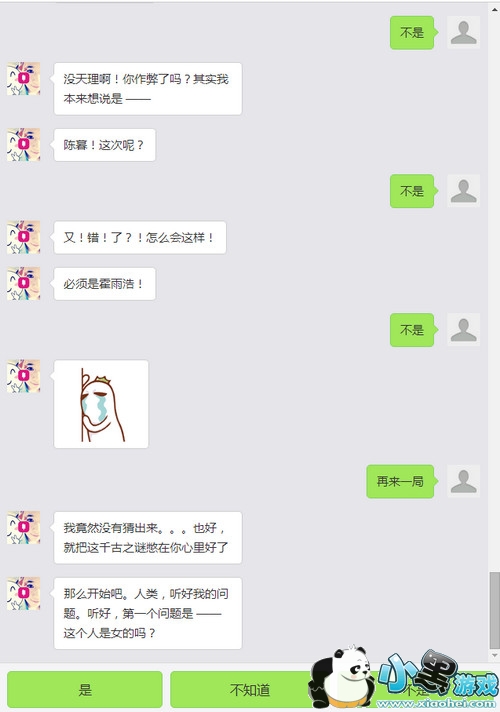
Task: Click the "必须是霍雨浩！" message bubble
Action: pyautogui.click(x=105, y=284)
